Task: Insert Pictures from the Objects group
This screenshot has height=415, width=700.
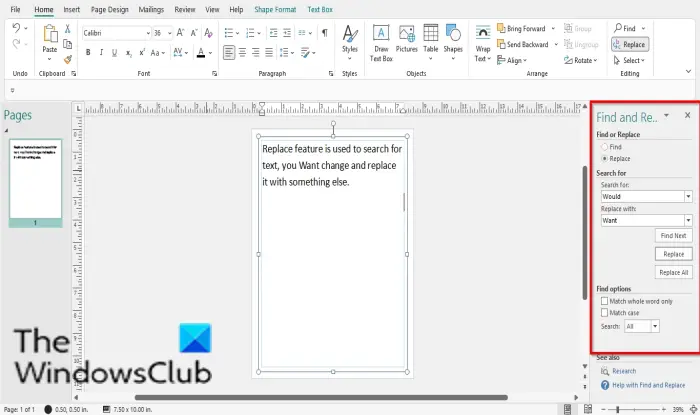Action: [x=406, y=39]
